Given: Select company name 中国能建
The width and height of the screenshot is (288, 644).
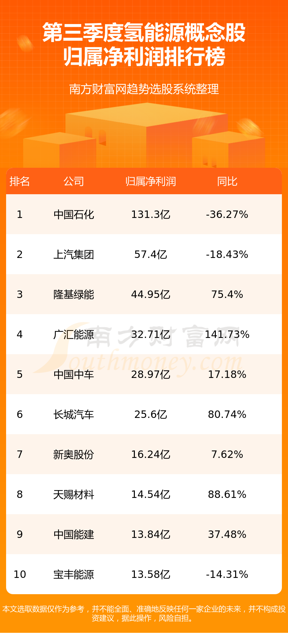Looking at the screenshot, I should tap(74, 535).
